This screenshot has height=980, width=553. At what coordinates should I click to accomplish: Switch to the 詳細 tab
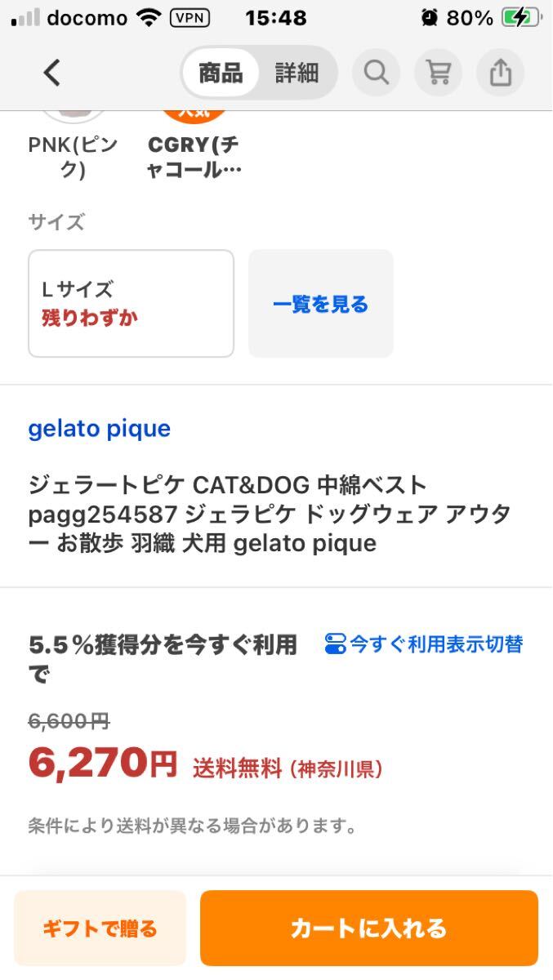(297, 72)
